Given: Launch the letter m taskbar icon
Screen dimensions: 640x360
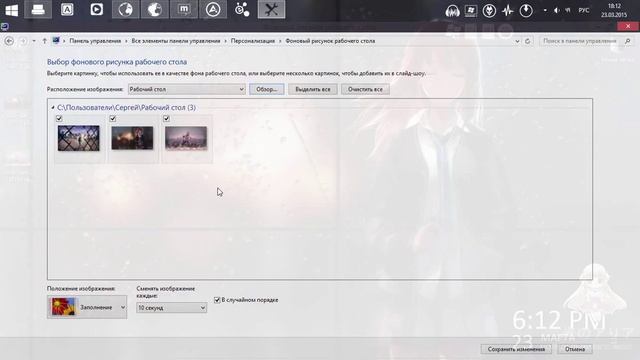Looking at the screenshot, I should (x=184, y=9).
